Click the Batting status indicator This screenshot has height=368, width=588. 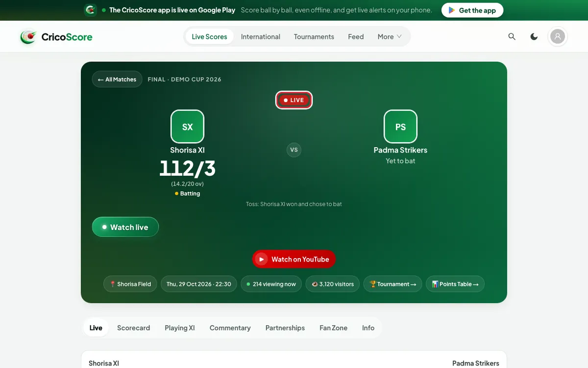(187, 194)
